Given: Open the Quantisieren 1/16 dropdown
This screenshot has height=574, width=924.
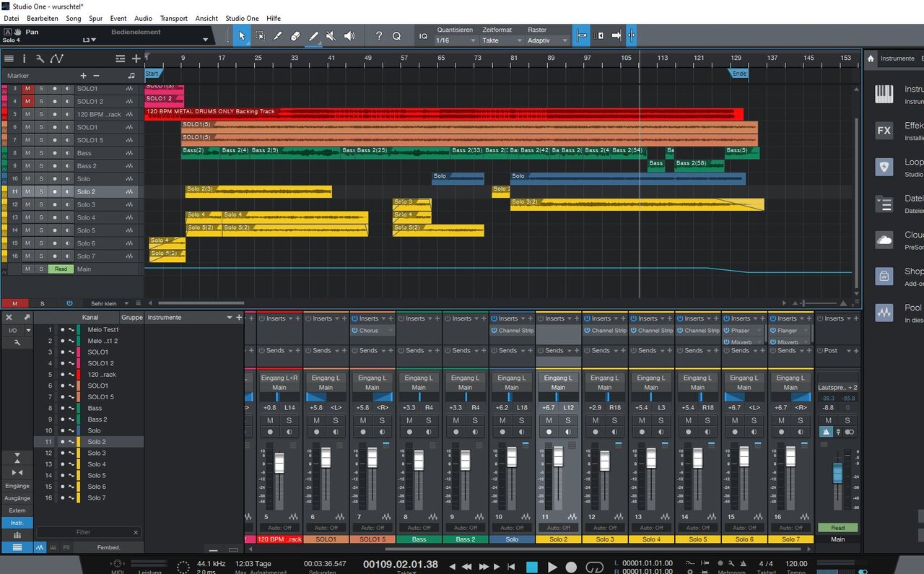Looking at the screenshot, I should coord(456,40).
